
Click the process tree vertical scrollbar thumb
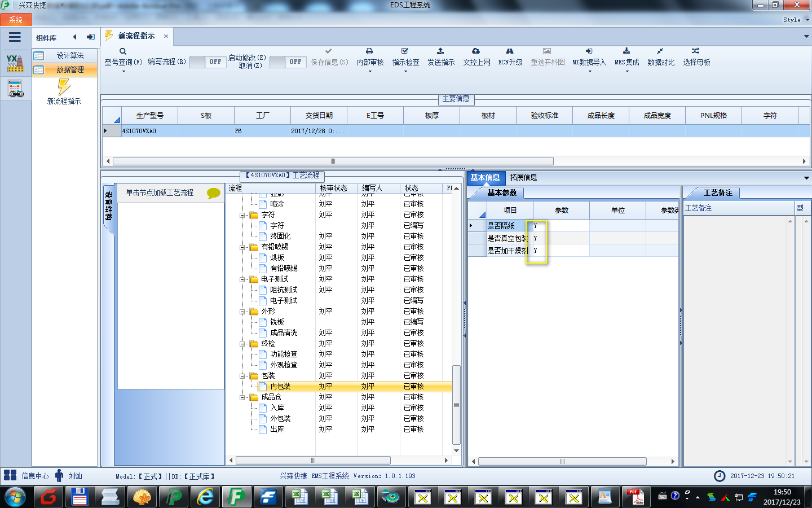coord(456,405)
